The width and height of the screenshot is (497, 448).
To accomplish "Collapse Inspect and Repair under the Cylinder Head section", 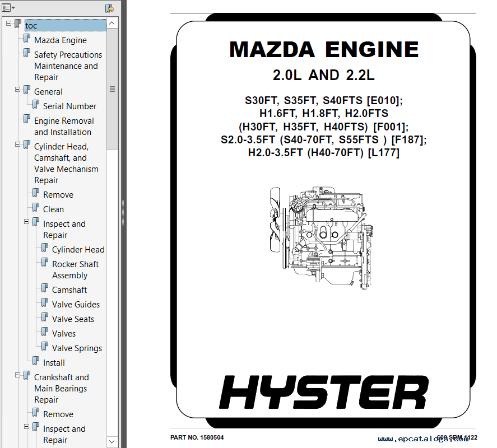I will point(27,222).
